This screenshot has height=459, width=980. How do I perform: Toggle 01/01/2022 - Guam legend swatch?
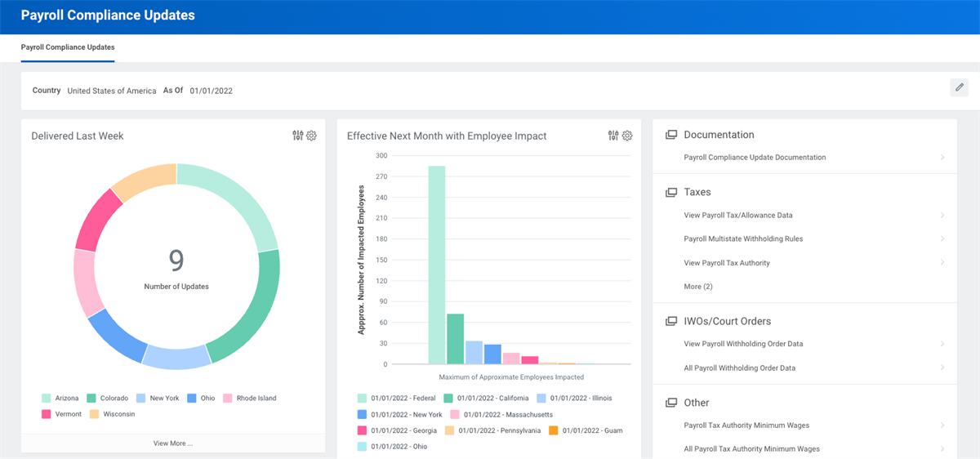point(553,430)
